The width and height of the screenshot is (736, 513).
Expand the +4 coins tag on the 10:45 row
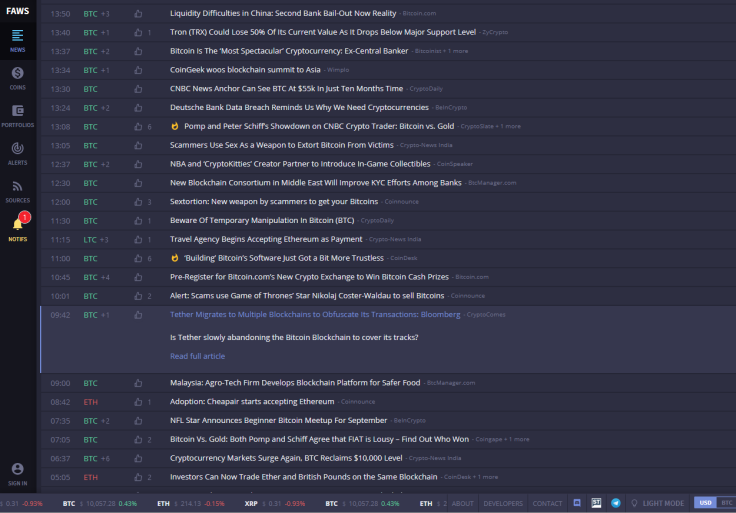coord(105,277)
